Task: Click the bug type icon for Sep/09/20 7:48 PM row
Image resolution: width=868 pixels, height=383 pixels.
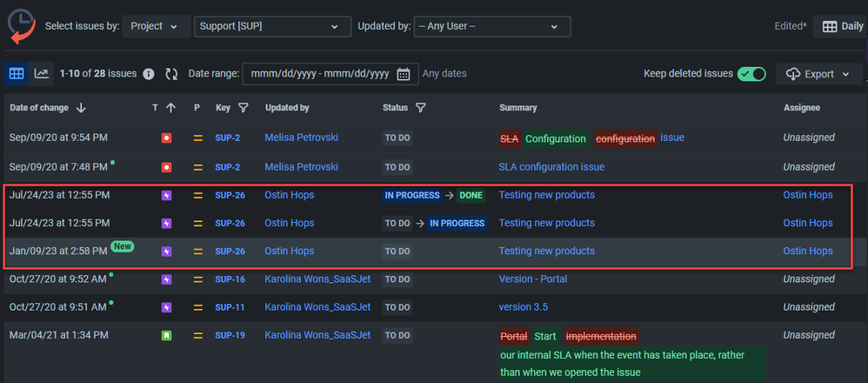Action: [167, 167]
